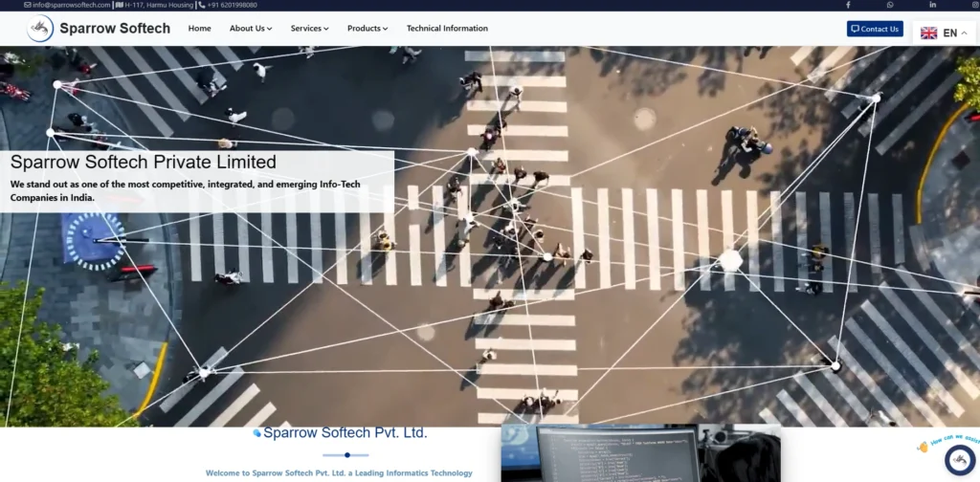Open the Instagram icon in top bar

[x=975, y=5]
